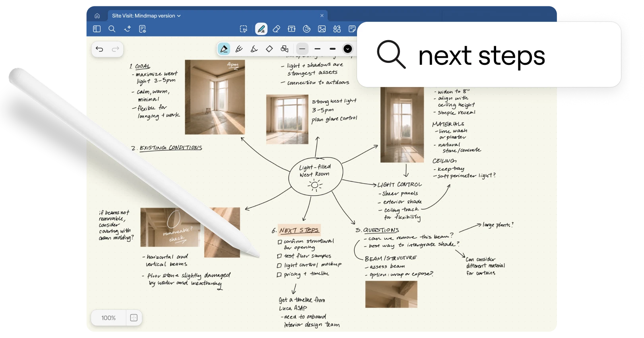Select the Eraser tool

tap(277, 29)
